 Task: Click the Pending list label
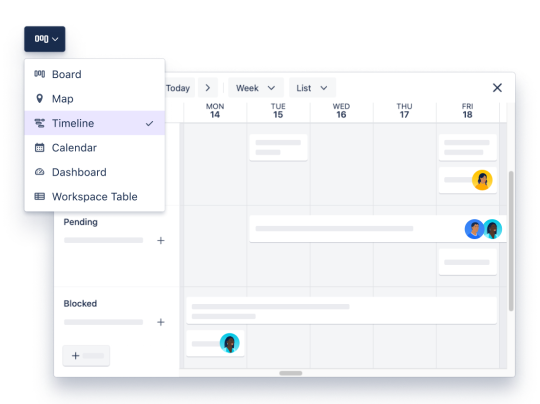pyautogui.click(x=81, y=222)
